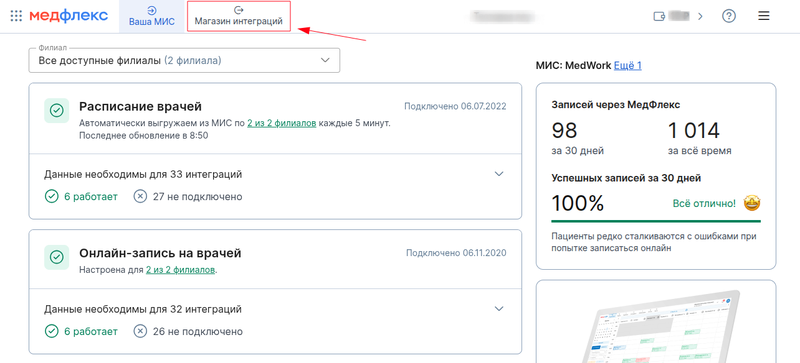Click the wallet balance icon
Image resolution: width=800 pixels, height=363 pixels.
point(660,16)
